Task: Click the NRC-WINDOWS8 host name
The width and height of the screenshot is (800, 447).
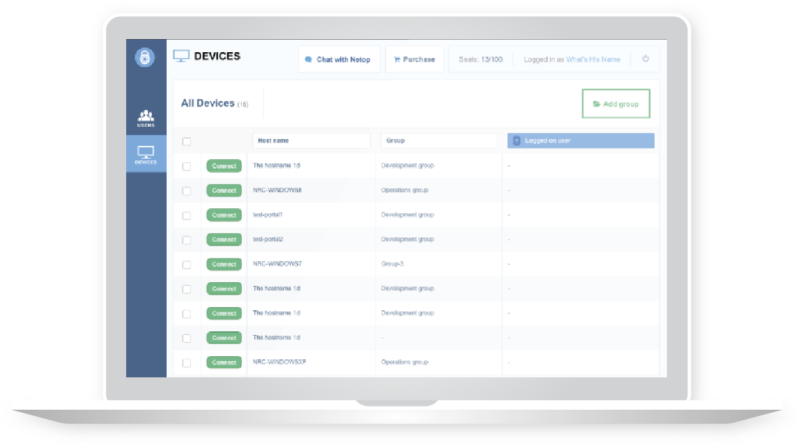Action: pyautogui.click(x=277, y=190)
